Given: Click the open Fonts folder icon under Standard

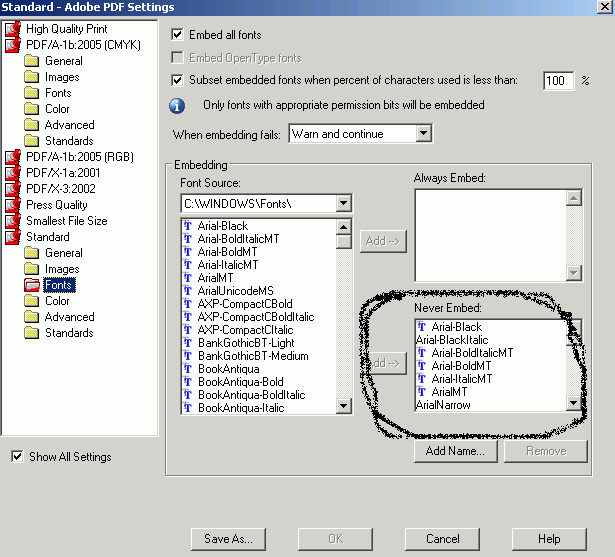Looking at the screenshot, I should pyautogui.click(x=32, y=285).
